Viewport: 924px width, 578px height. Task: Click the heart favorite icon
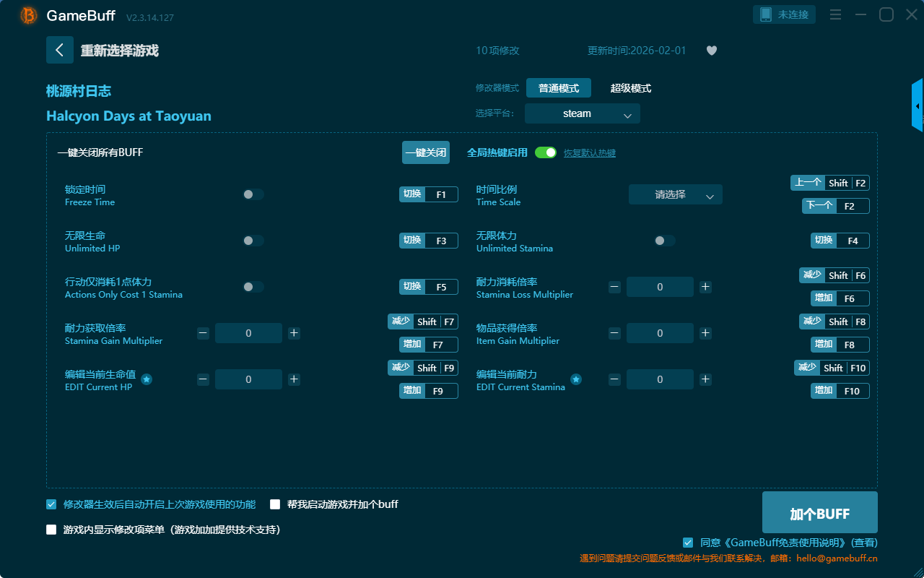tap(711, 51)
